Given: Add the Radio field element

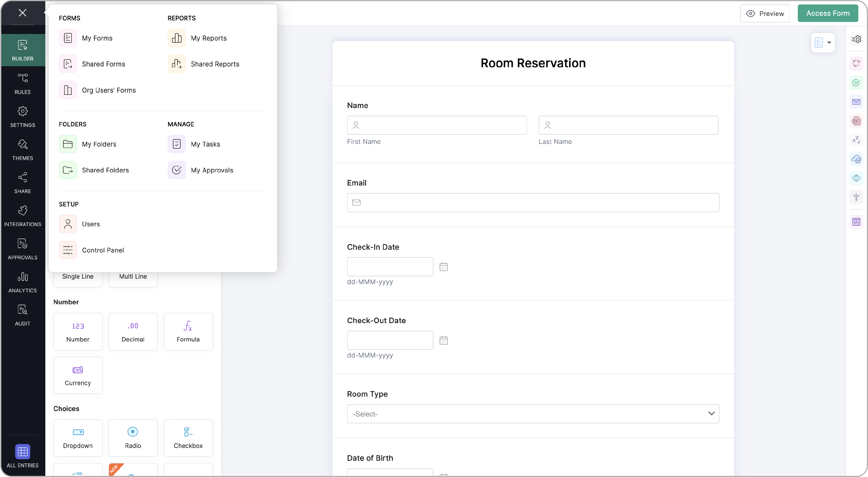Looking at the screenshot, I should click(133, 438).
